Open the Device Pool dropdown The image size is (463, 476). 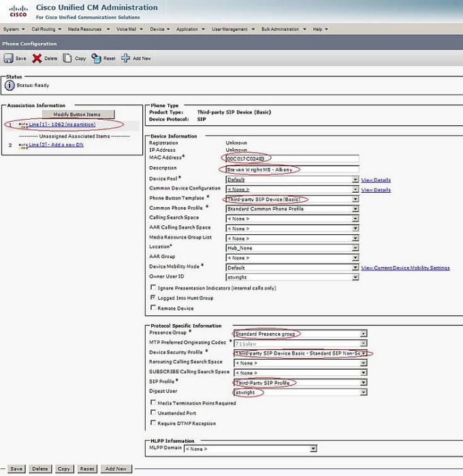tap(292, 180)
